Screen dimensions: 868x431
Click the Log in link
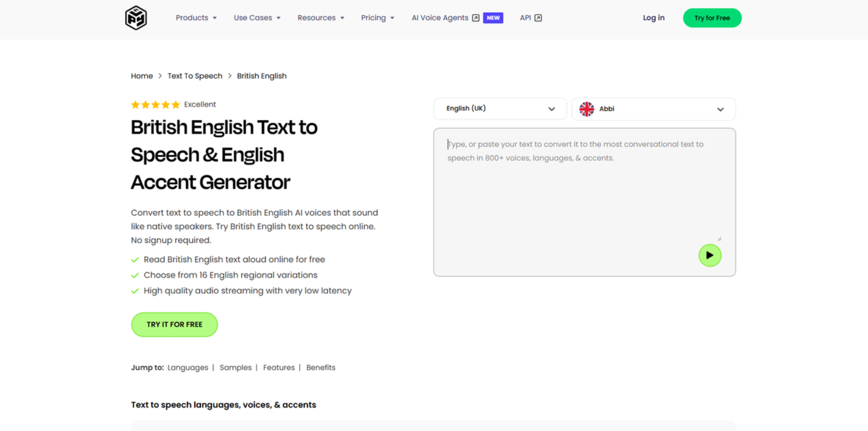point(653,18)
